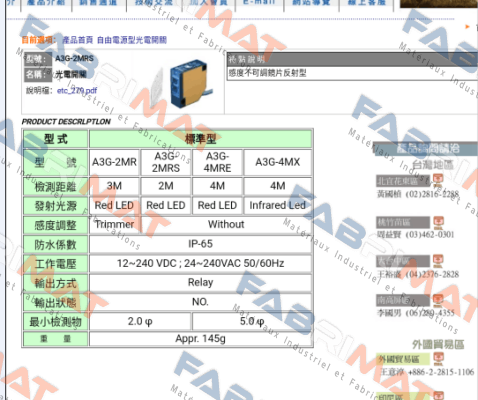Open the 銷售通道 navigation tab
This screenshot has width=478, height=400.
(x=98, y=3)
